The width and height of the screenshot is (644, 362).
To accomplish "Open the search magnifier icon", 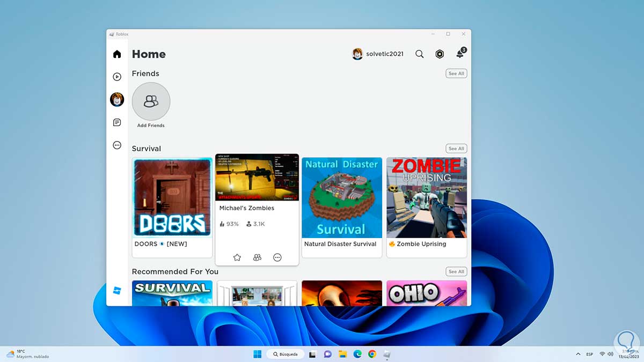I will 420,54.
